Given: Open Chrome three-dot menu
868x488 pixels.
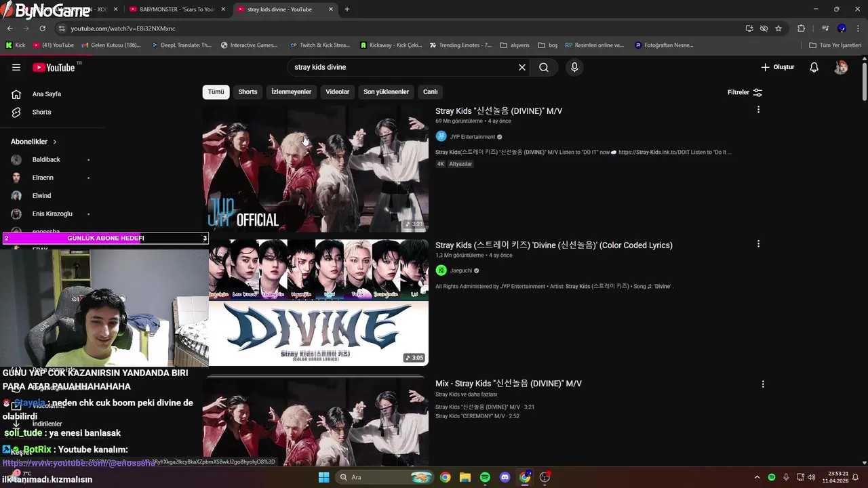Looking at the screenshot, I should pyautogui.click(x=858, y=28).
